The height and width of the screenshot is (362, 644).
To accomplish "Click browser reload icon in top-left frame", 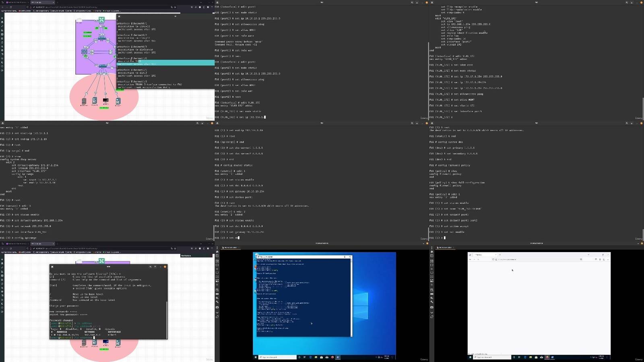I will [x=10, y=7].
